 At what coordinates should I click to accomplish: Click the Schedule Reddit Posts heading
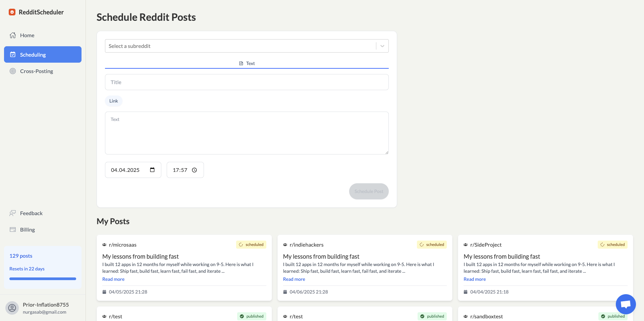[146, 17]
